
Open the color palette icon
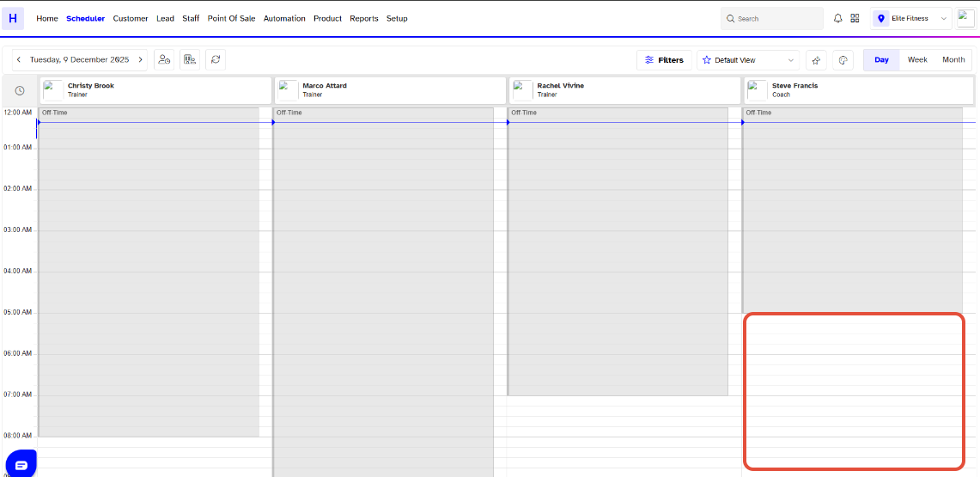843,60
